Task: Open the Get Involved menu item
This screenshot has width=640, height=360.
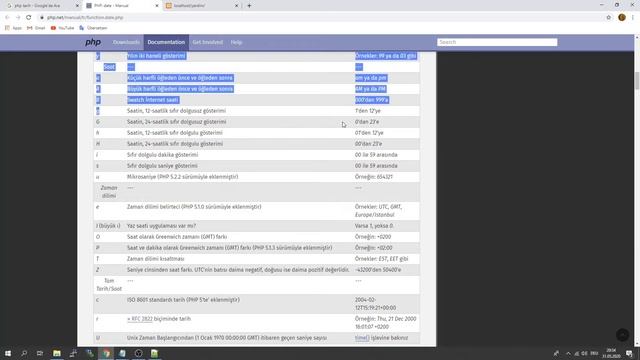Action: click(x=208, y=42)
